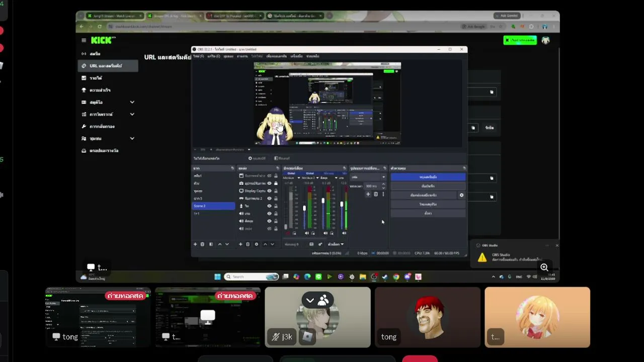Click Start Virtual Camera in OBS Controls
Screen dimensions: 644x362
click(424, 195)
